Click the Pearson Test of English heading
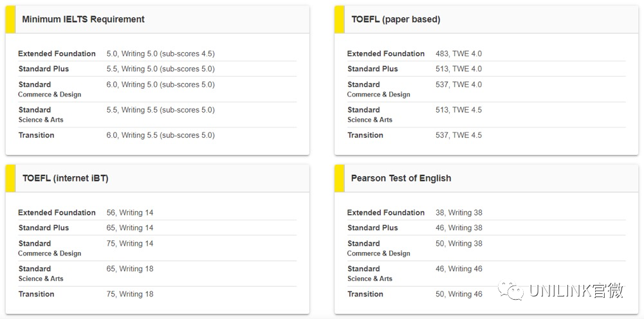Screen dimensions: 644x319 click(401, 178)
